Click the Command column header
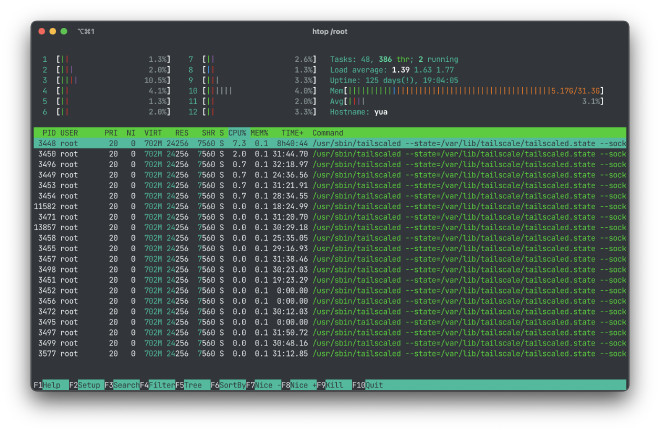Viewport: 660px width, 432px height. click(328, 133)
